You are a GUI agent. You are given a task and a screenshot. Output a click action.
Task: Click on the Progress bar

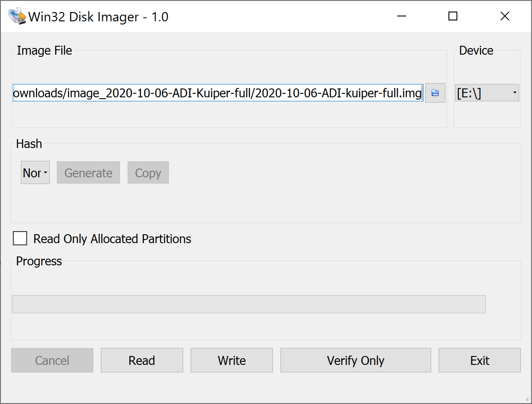[249, 304]
